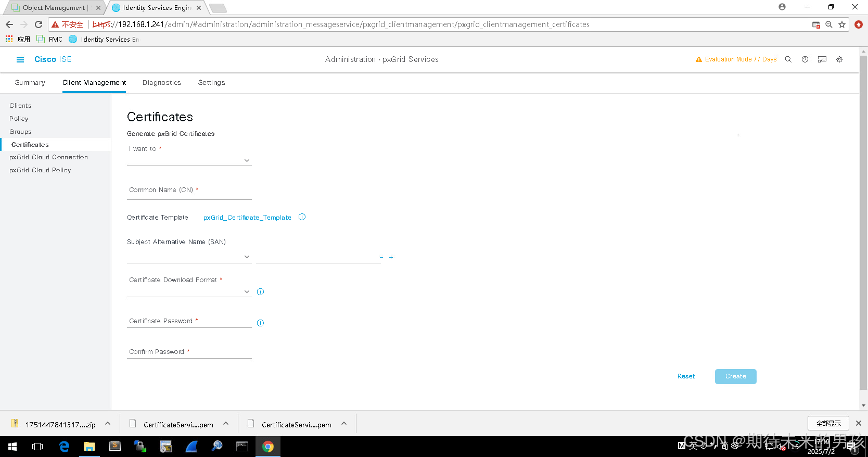Screen dimensions: 868x457
Task: Open the ISE settings gear icon
Action: [839, 59]
